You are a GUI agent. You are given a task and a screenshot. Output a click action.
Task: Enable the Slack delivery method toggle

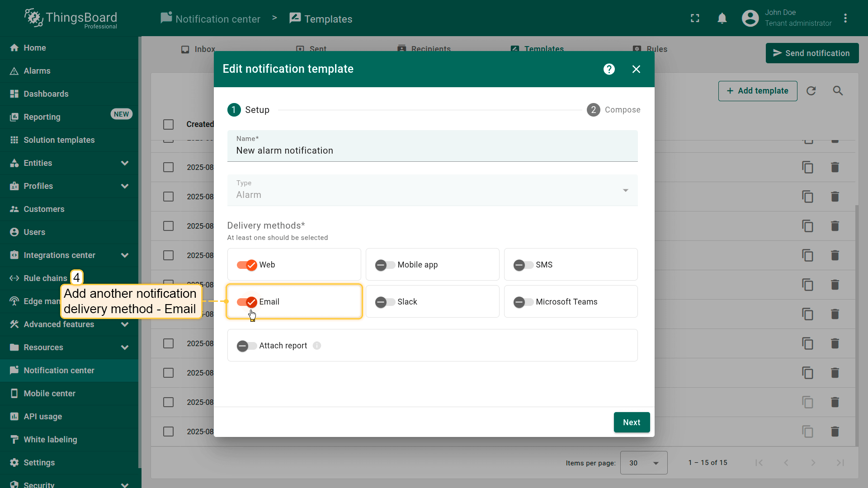tap(385, 302)
